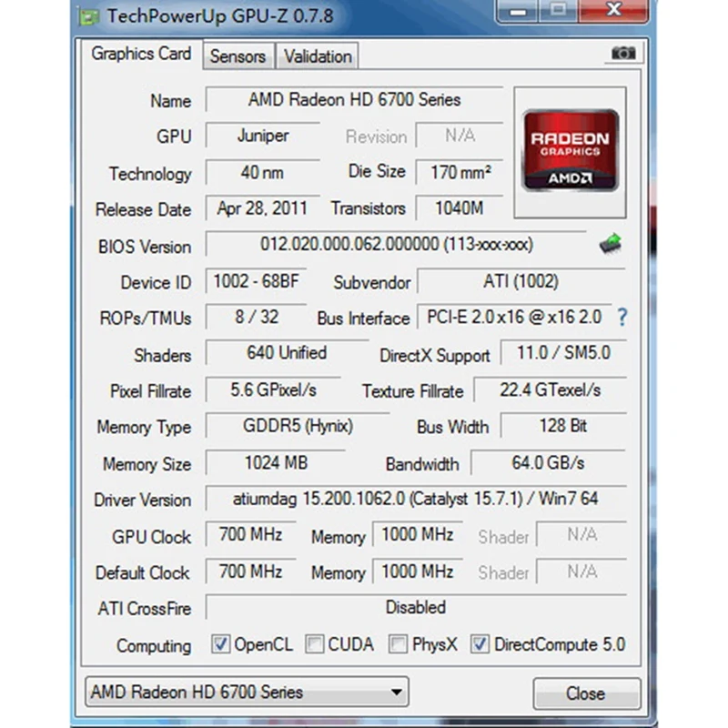Click the Pixel Fillrate 5.6 GPixel/s value
This screenshot has width=728, height=728.
click(274, 390)
